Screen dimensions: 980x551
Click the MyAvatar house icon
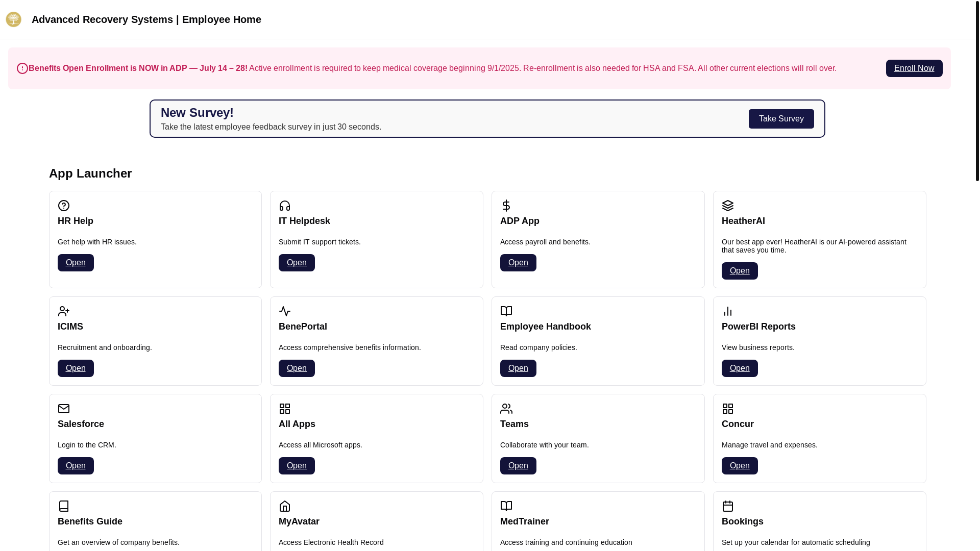285,506
